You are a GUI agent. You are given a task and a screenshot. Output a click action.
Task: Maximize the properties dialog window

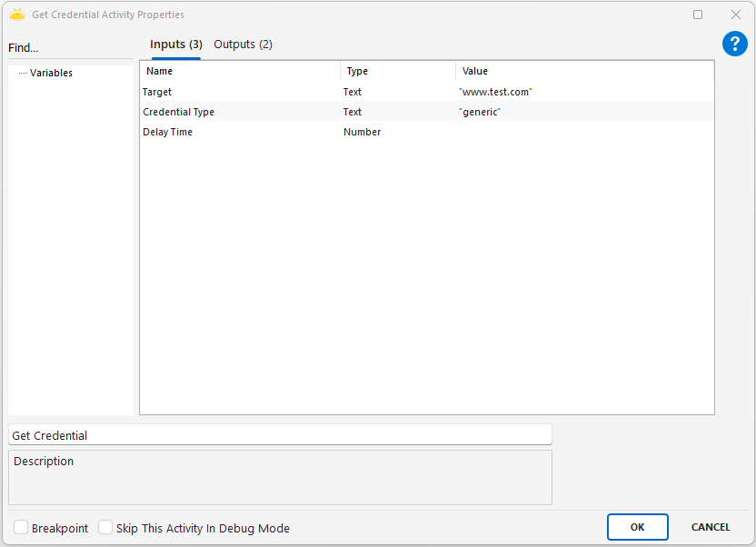[698, 15]
